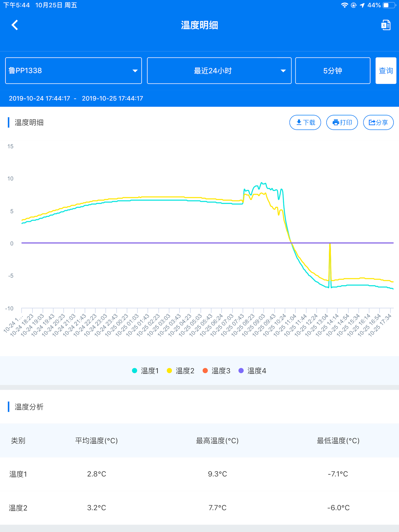The height and width of the screenshot is (532, 399).
Task: Click the 下载 download button
Action: coord(305,122)
